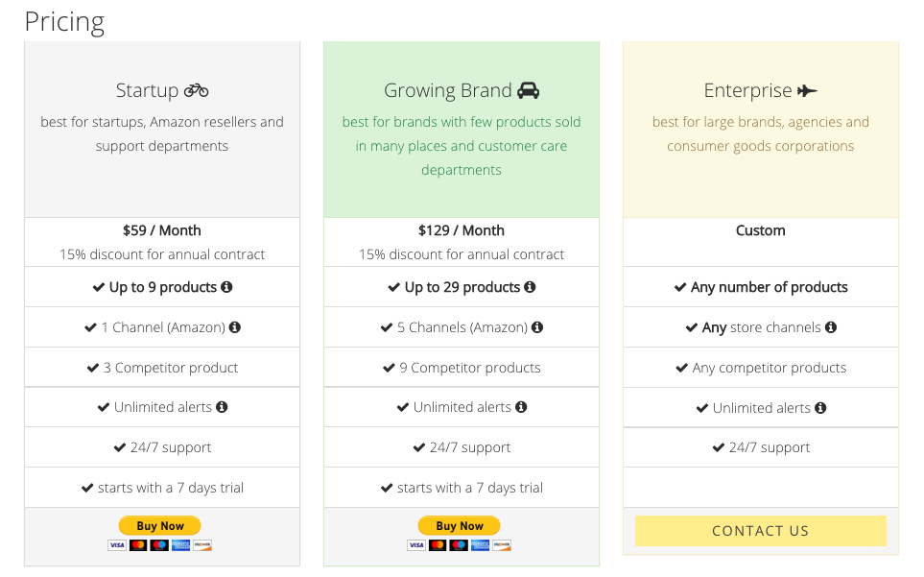Click the Discover card icon under Growing Brand
Viewport: 924px width, 577px height.
502,545
